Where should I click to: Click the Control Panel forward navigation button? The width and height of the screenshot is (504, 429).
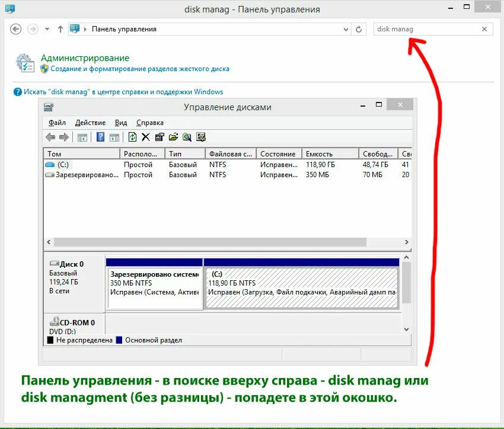(33, 29)
